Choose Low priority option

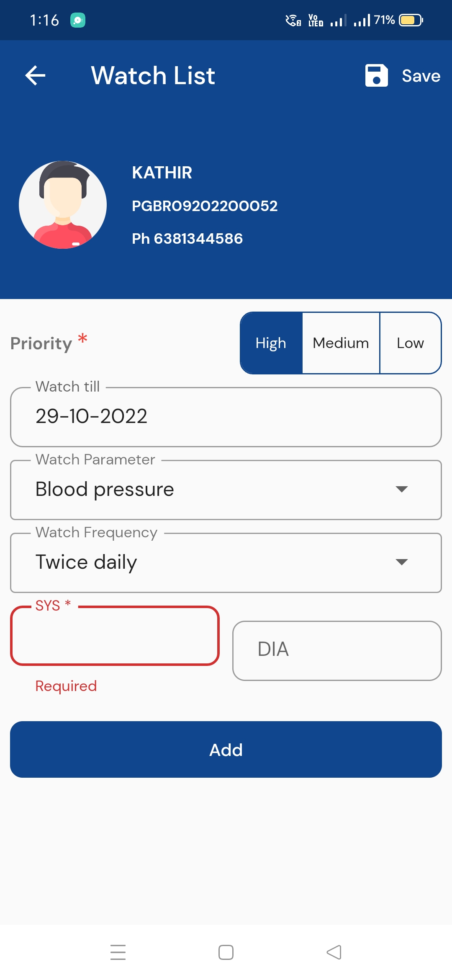pos(410,343)
